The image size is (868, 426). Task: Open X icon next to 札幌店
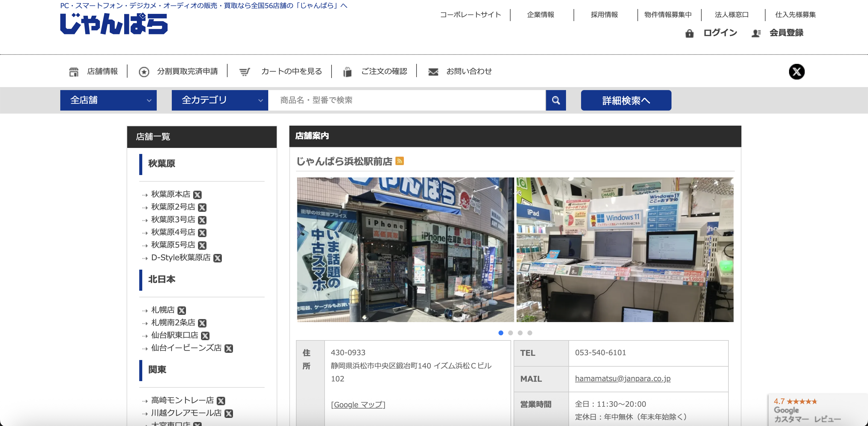pyautogui.click(x=182, y=310)
